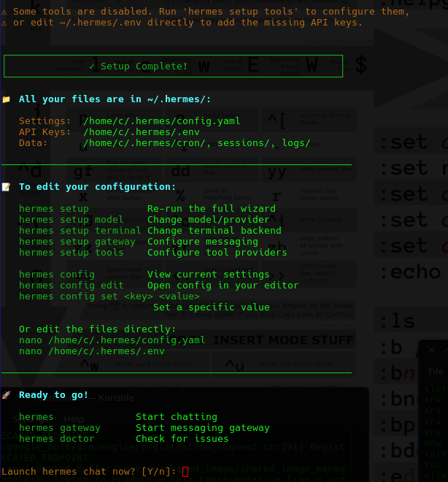Click the 'Setup Complete!' banner text

coord(144,66)
